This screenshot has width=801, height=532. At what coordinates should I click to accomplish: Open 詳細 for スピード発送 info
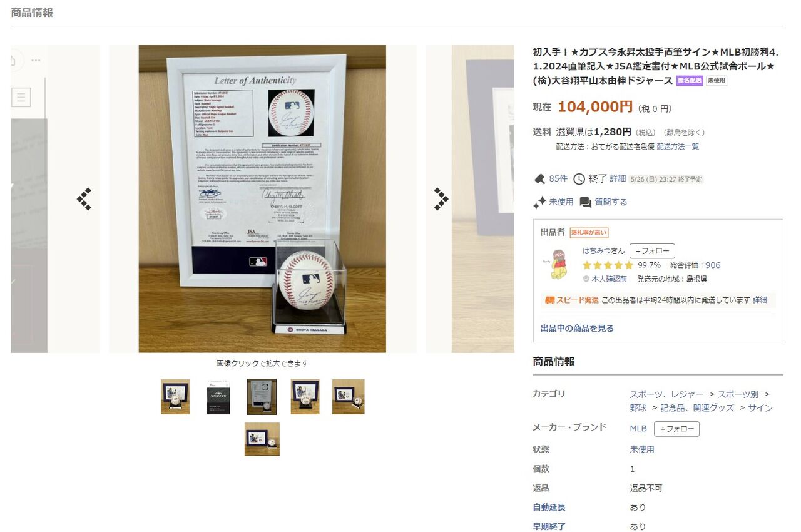point(760,300)
